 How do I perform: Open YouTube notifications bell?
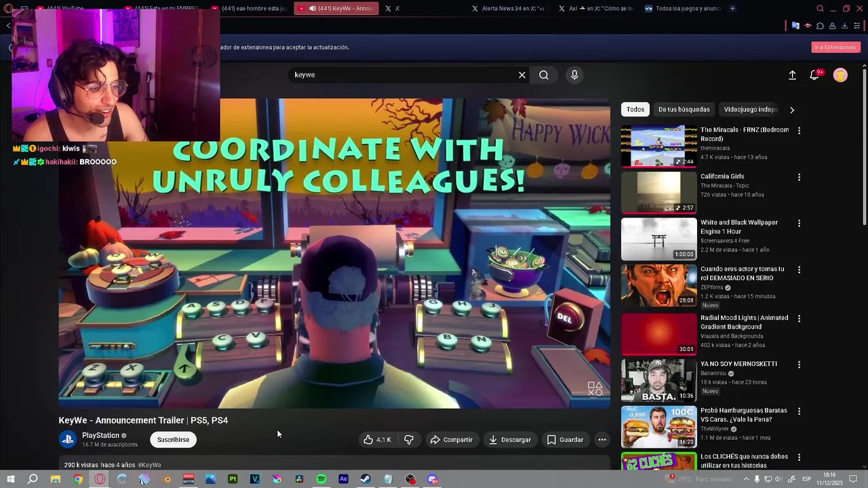click(815, 75)
